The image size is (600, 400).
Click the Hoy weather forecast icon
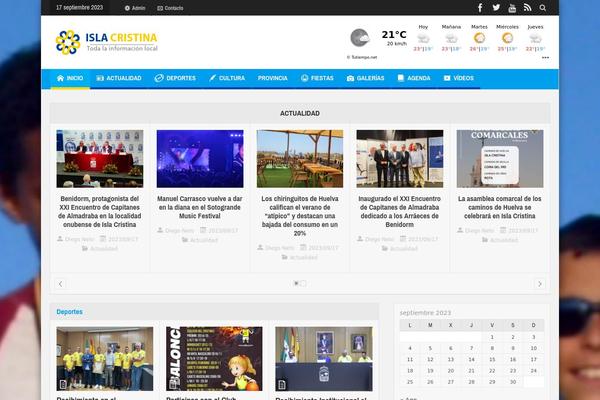[x=423, y=38]
